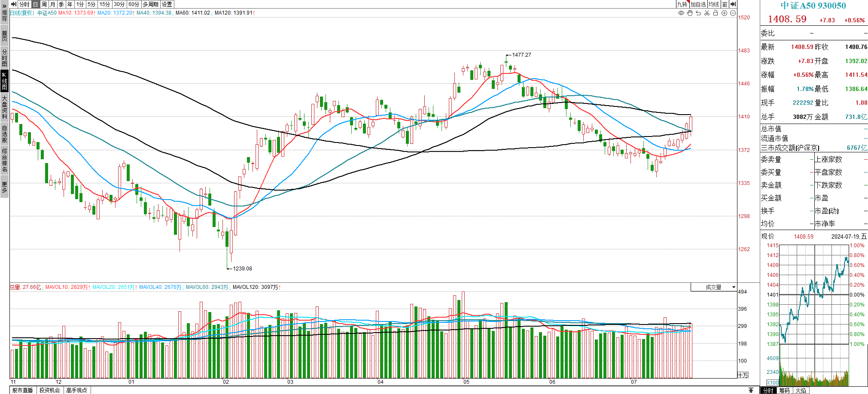Select the 年 yearly period

70,4
